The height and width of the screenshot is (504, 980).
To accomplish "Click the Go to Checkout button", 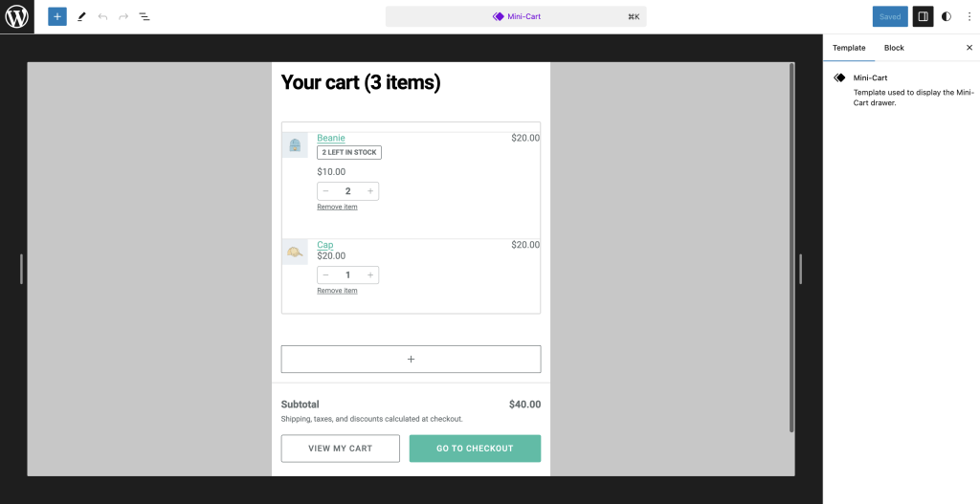I will point(475,449).
